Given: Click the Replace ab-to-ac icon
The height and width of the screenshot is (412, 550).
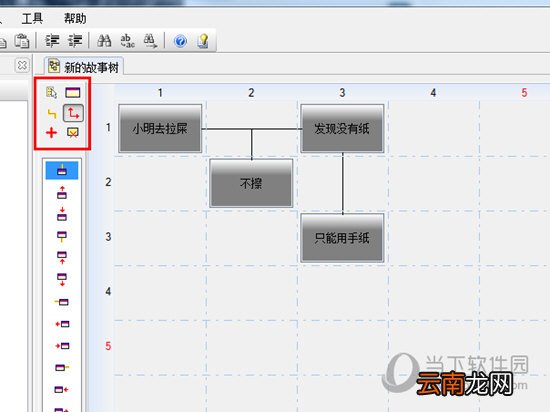Looking at the screenshot, I should click(127, 41).
